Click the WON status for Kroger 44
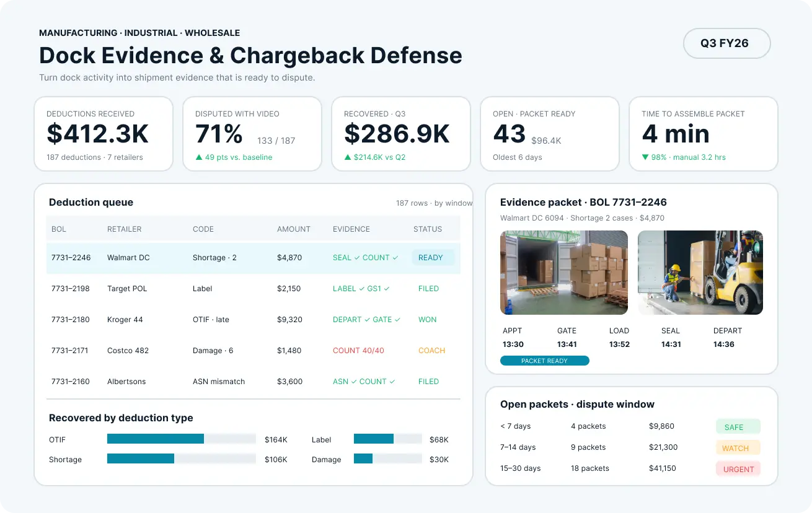This screenshot has height=513, width=812. coord(428,320)
